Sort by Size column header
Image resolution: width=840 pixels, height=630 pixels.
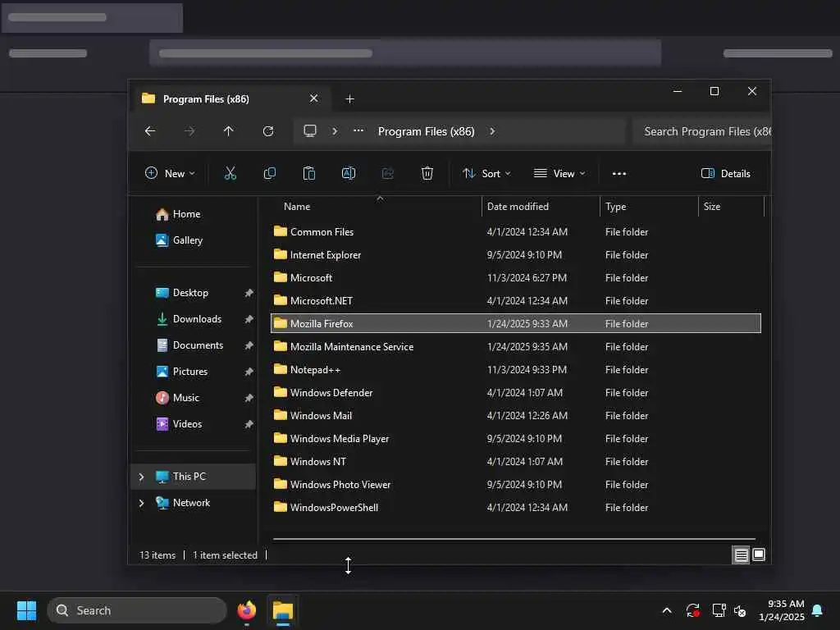pos(711,207)
